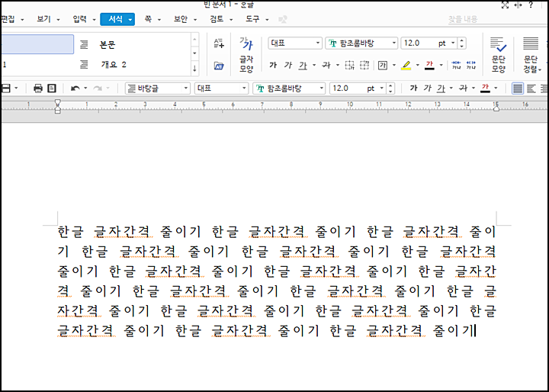
Task: Click the yellow highlighter pen in ribbon
Action: [x=406, y=65]
